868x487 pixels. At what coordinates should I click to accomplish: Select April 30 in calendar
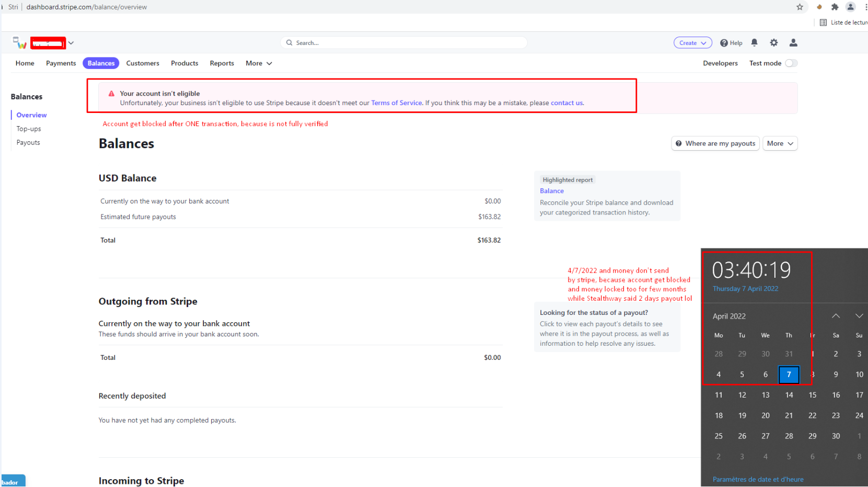[x=836, y=436]
